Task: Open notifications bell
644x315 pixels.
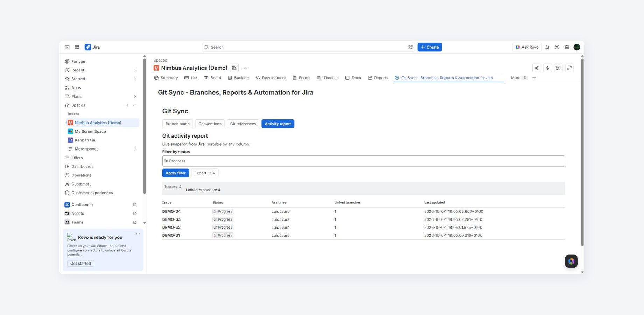Action: click(x=547, y=47)
